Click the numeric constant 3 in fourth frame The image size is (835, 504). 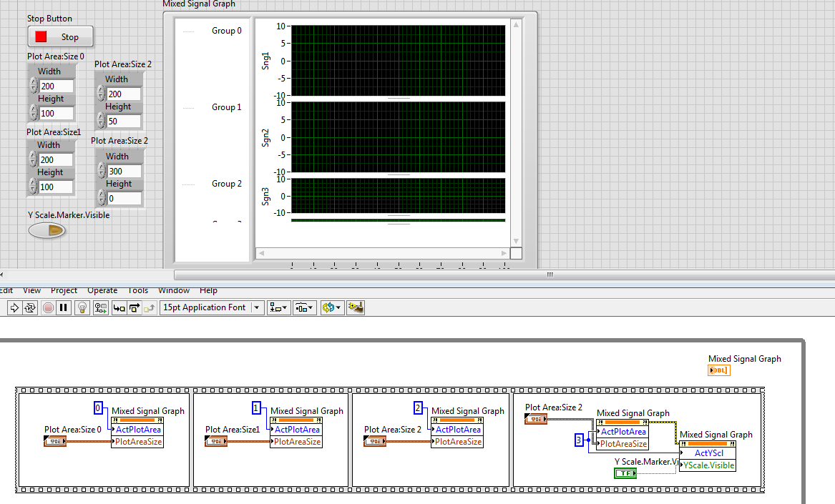579,440
